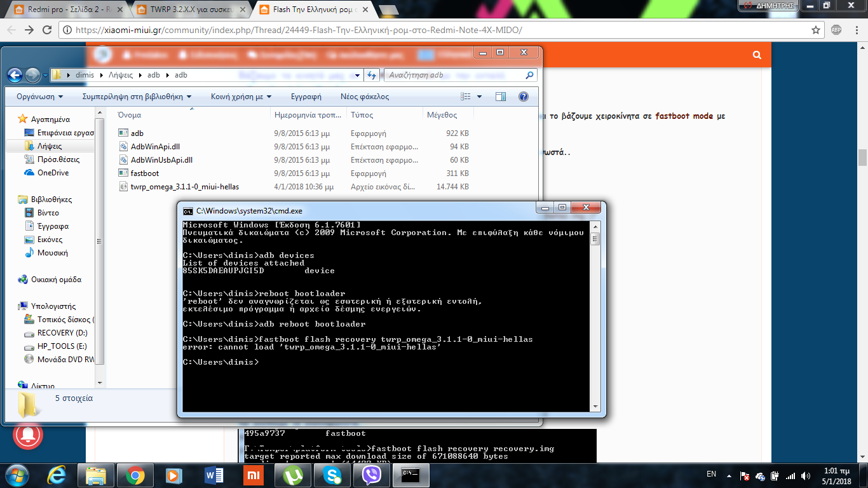Open the Mi app in the taskbar

[253, 475]
